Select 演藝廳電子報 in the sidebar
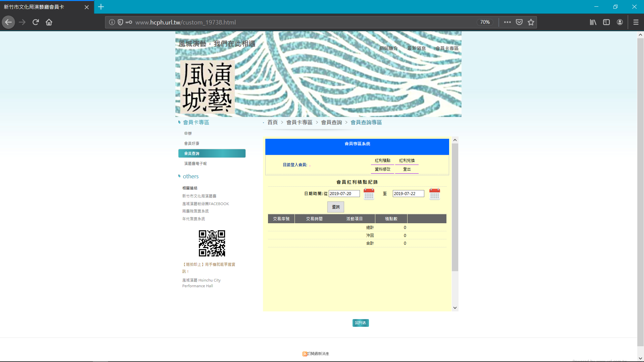Viewport: 644px width, 362px height. [196, 164]
